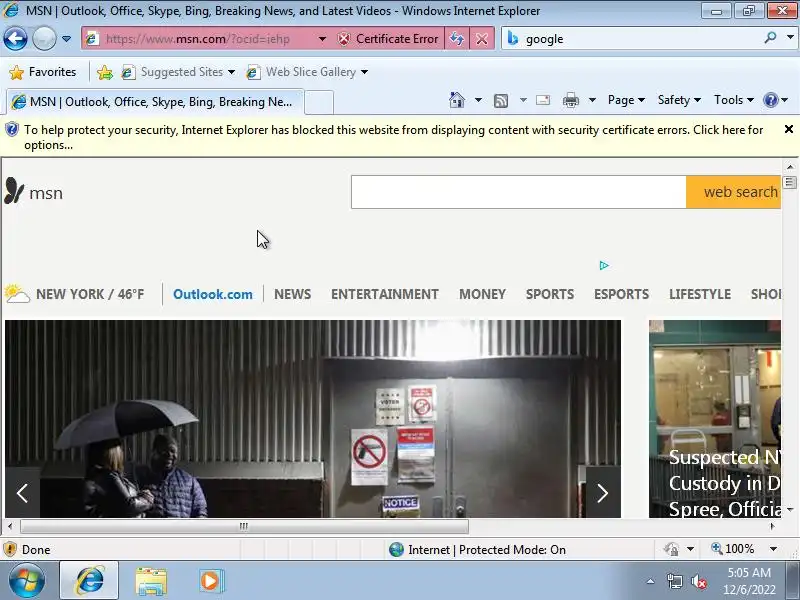Go to the LIFESTYLE section

pos(700,294)
